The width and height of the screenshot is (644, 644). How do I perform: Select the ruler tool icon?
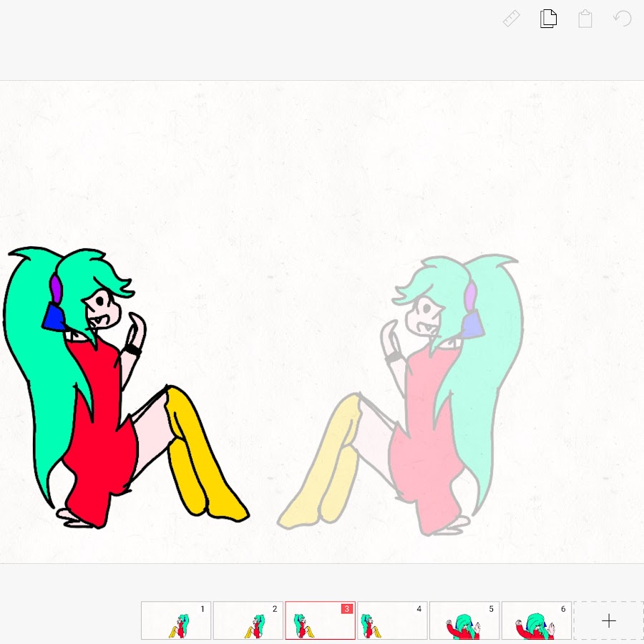[x=511, y=19]
